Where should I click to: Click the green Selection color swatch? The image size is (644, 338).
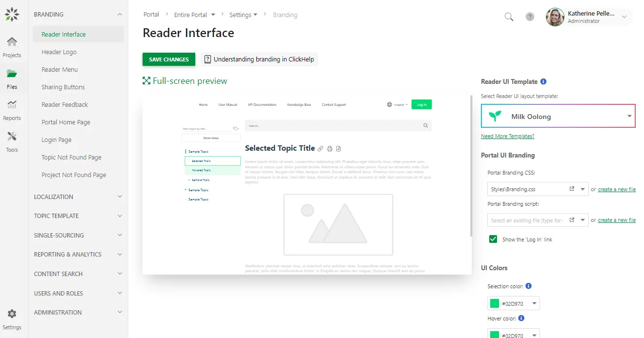pos(495,303)
